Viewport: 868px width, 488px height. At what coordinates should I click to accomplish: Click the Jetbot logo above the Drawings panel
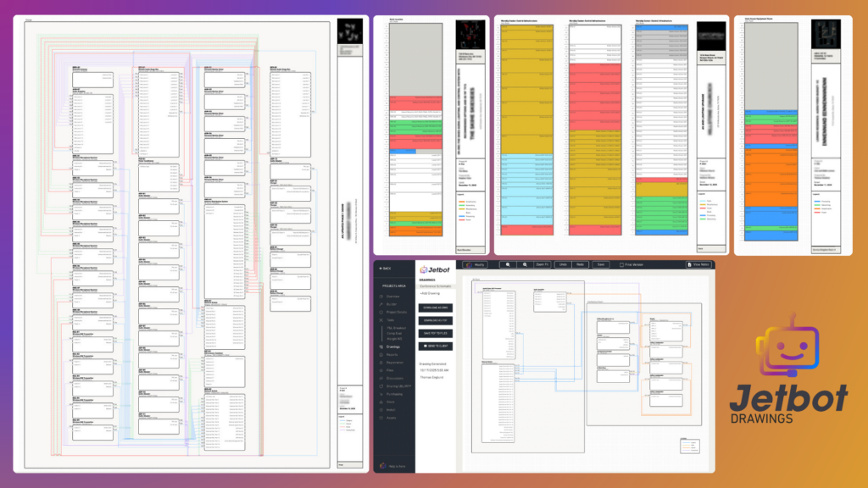(x=433, y=270)
